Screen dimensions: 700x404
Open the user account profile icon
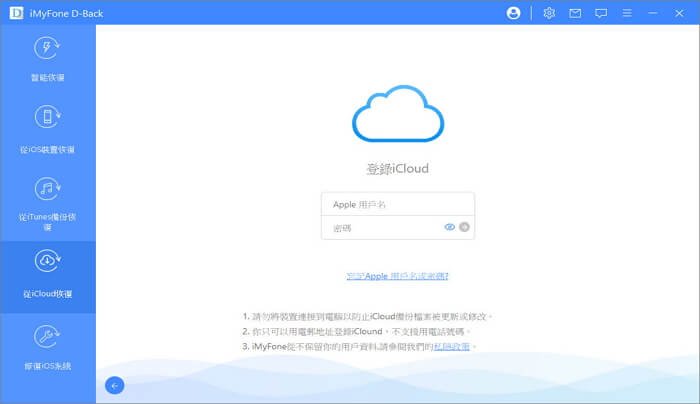(514, 13)
